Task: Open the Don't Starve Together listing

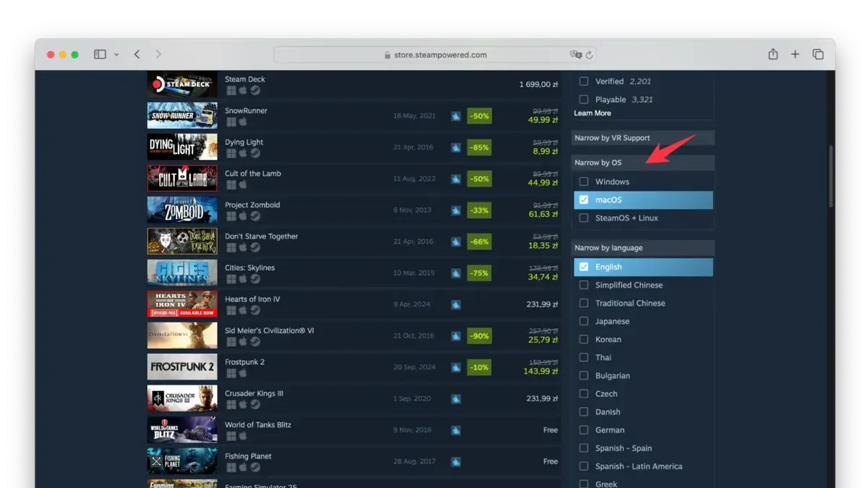Action: tap(354, 241)
